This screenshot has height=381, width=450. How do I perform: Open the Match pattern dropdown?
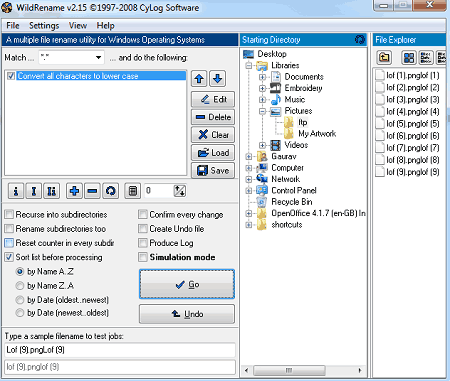coord(98,57)
